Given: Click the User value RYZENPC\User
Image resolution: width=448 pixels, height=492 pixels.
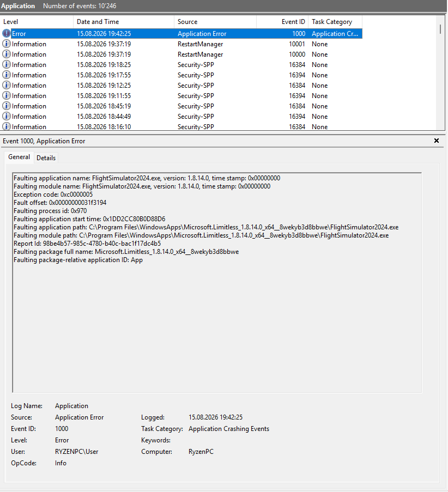Looking at the screenshot, I should [77, 452].
